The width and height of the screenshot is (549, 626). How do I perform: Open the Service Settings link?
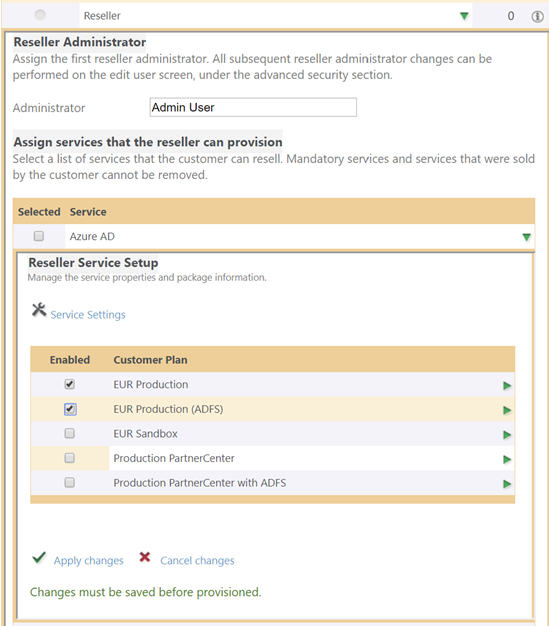tap(88, 315)
